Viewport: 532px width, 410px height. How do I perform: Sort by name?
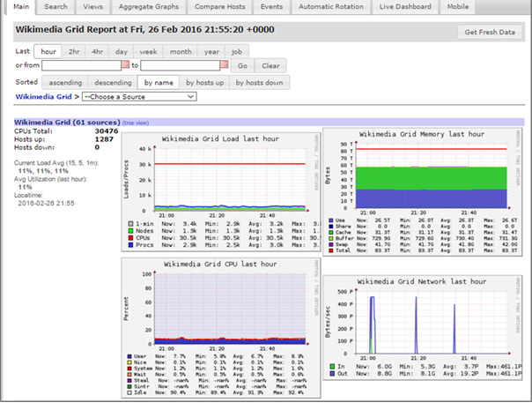[x=159, y=83]
